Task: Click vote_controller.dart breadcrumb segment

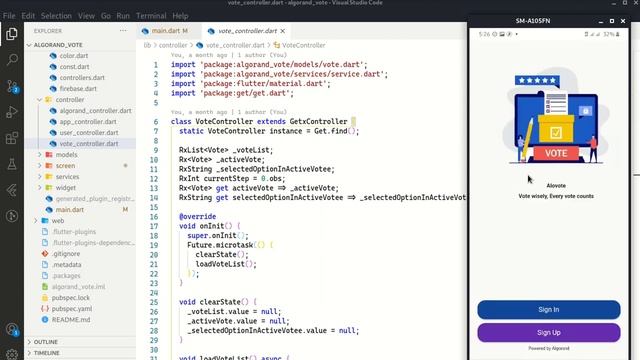Action: [235, 45]
